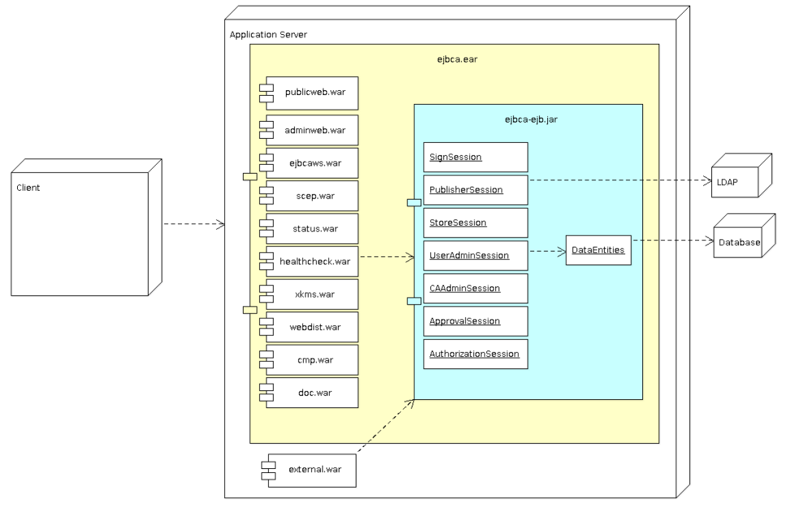Select dashed arrow from PublisherSession to LDAP

click(x=620, y=180)
